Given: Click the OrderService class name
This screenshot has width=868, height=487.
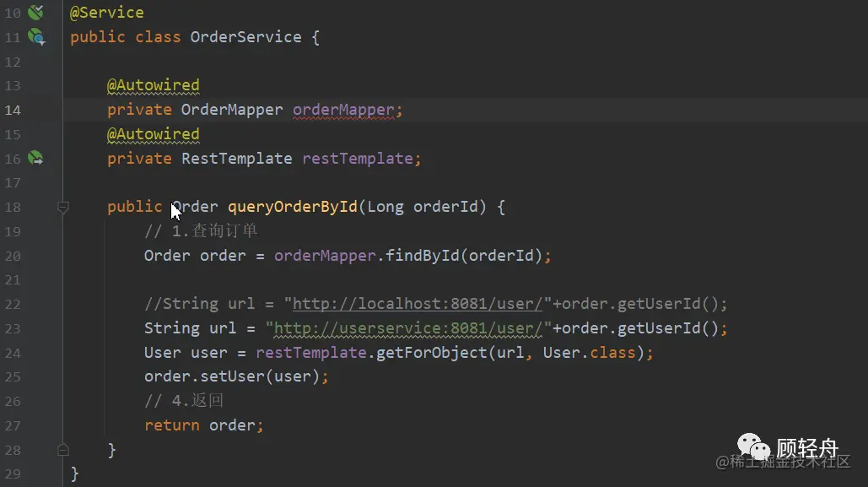Looking at the screenshot, I should 245,37.
